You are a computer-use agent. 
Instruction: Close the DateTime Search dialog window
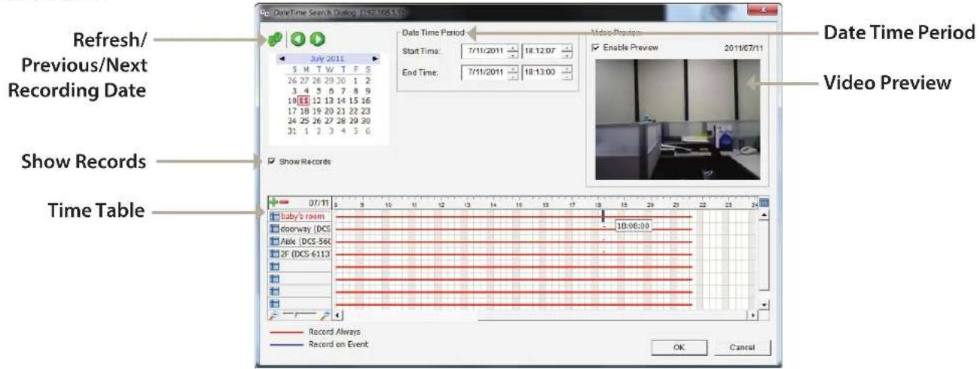(762, 9)
